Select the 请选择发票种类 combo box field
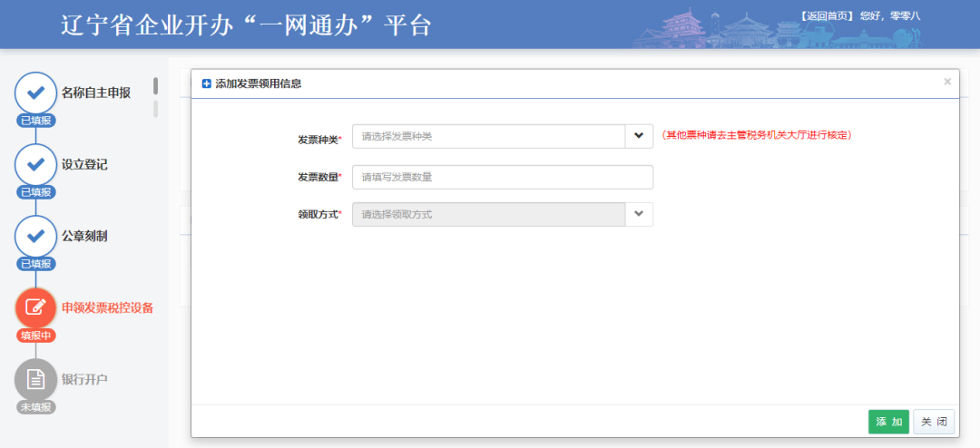Viewport: 980px width, 448px height. click(489, 136)
